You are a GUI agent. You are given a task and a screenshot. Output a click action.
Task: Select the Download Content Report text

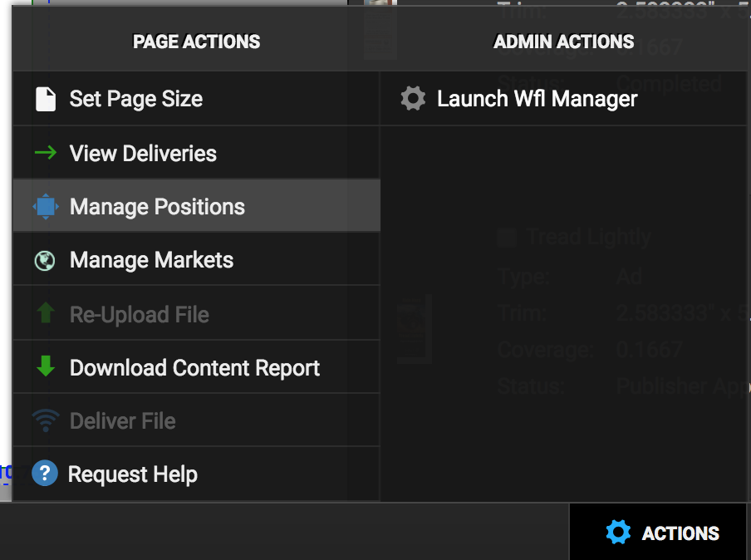[x=194, y=368]
